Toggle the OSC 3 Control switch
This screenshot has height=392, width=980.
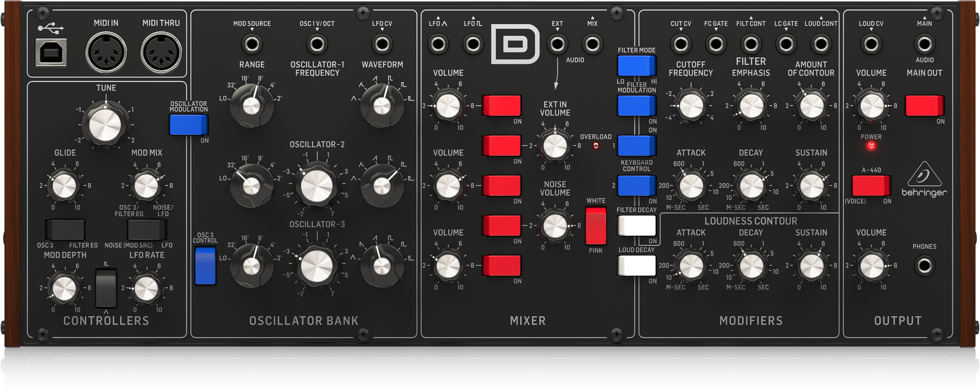[x=205, y=266]
